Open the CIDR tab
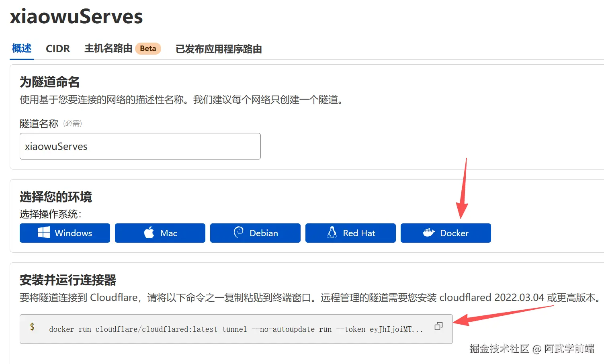 [x=58, y=49]
